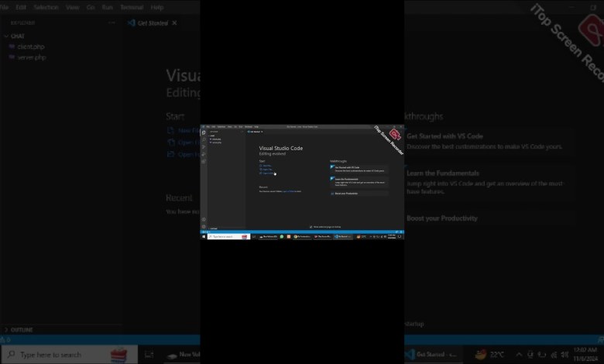Click the open a folder link under Recent
Screen dimensions: 604x364
(x=289, y=191)
